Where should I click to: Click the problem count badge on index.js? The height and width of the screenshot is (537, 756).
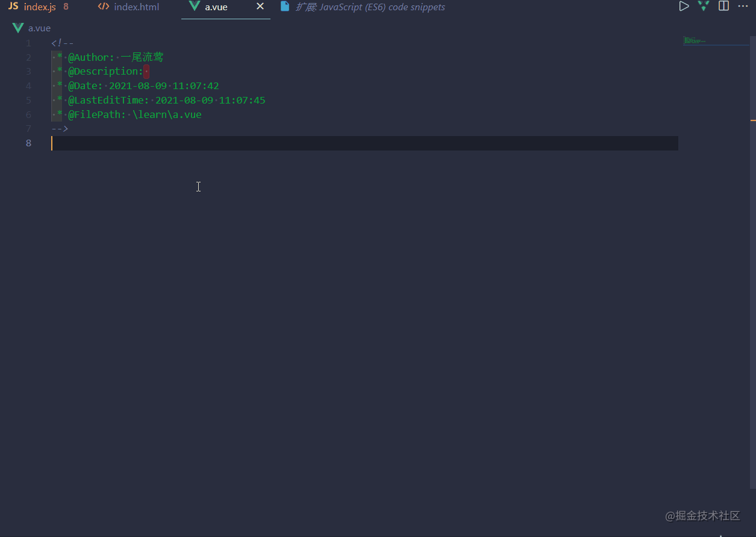click(x=67, y=7)
